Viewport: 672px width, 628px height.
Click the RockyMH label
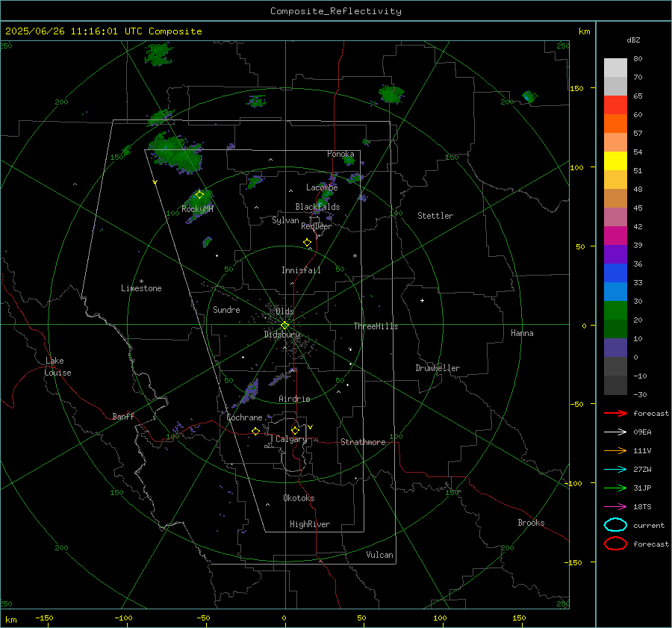click(x=197, y=209)
